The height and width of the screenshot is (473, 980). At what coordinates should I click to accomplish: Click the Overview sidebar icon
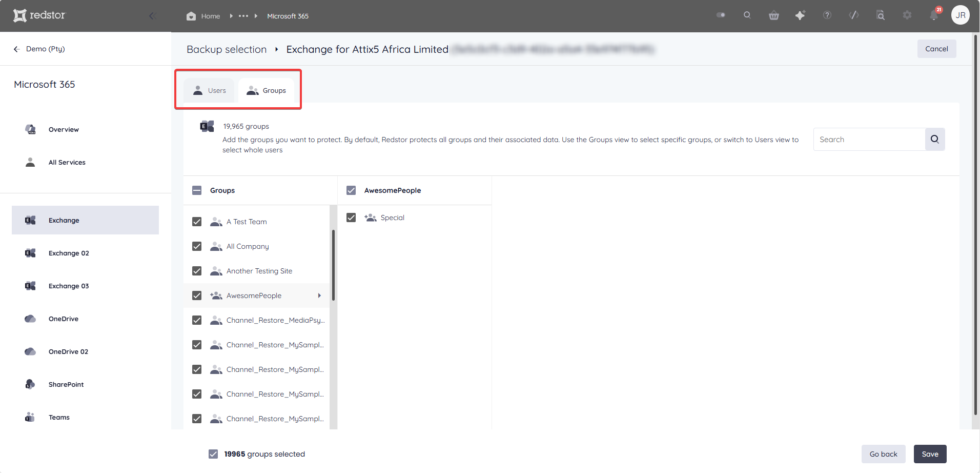[30, 129]
